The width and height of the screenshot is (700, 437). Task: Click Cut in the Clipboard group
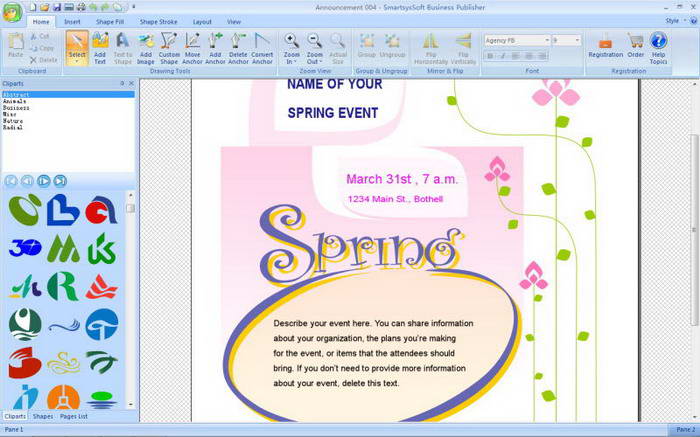(40, 36)
